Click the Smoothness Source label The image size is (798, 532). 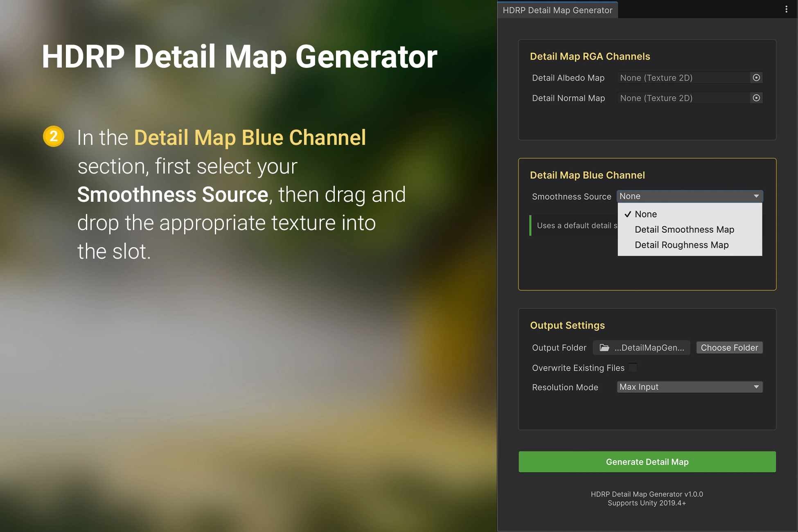pos(571,197)
